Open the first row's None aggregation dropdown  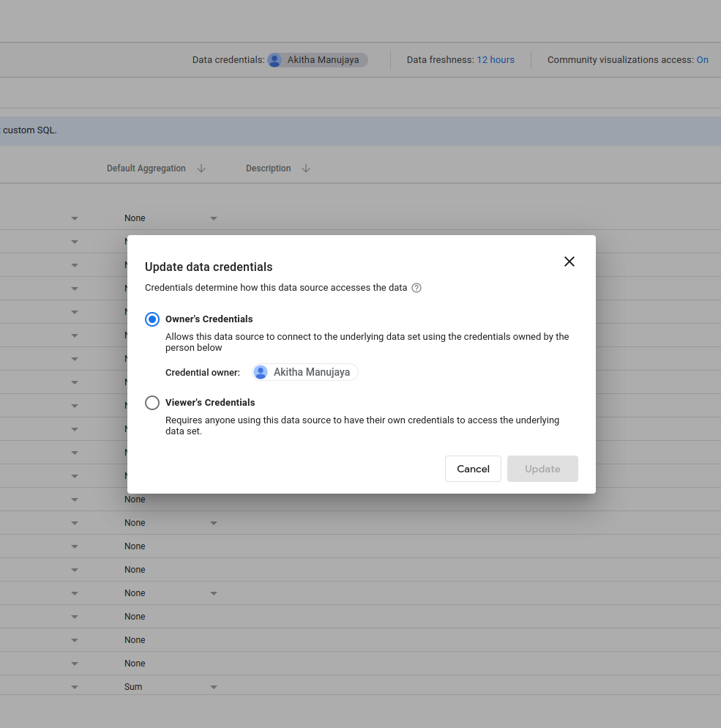tap(214, 218)
